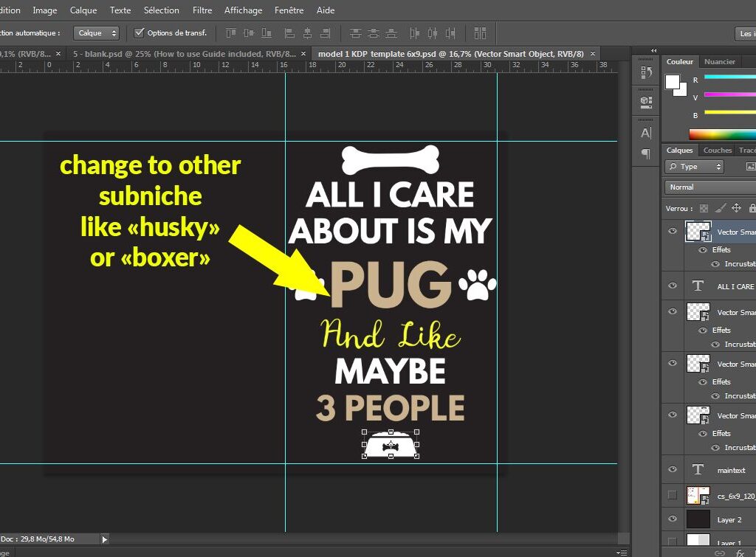756x557 pixels.
Task: Open the Character panel icon
Action: (x=646, y=133)
